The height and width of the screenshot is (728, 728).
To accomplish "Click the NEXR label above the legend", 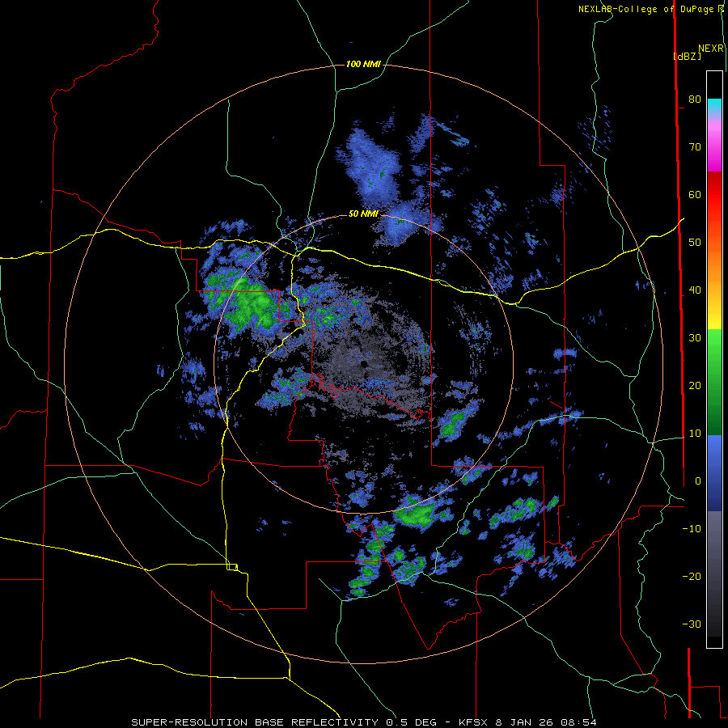I will coord(711,49).
